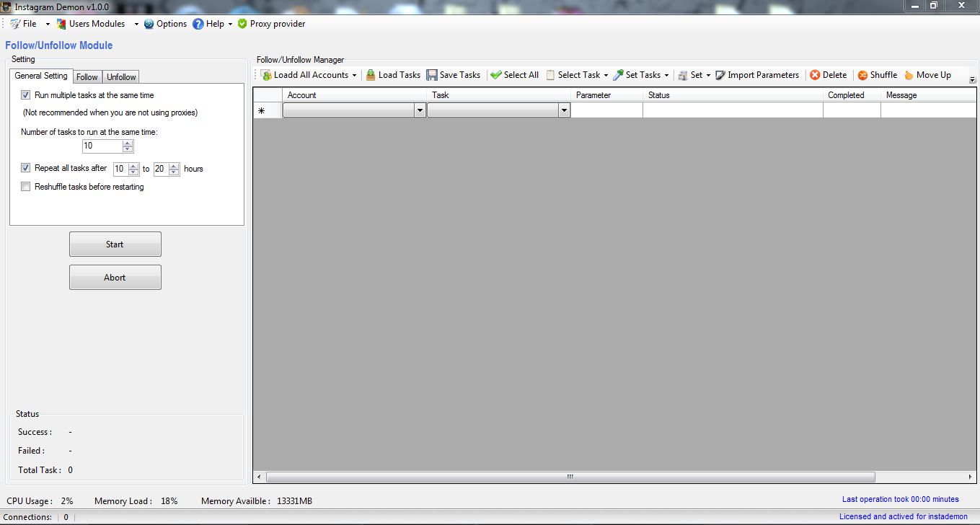Click the red Delete icon

[x=815, y=75]
